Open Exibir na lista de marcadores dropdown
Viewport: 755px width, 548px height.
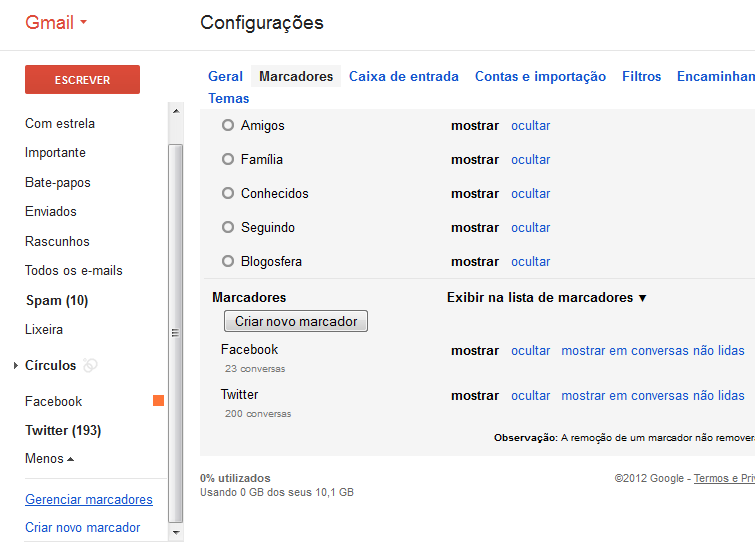[x=547, y=298]
